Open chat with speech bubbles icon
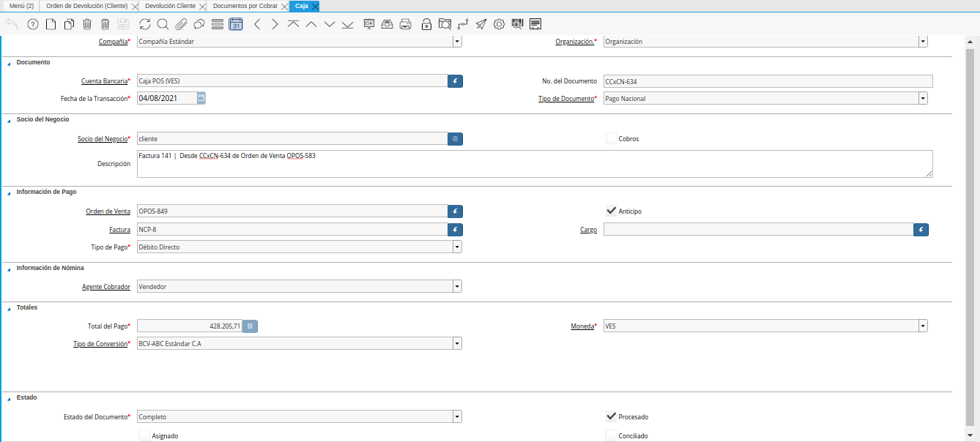This screenshot has width=980, height=442. pyautogui.click(x=199, y=24)
